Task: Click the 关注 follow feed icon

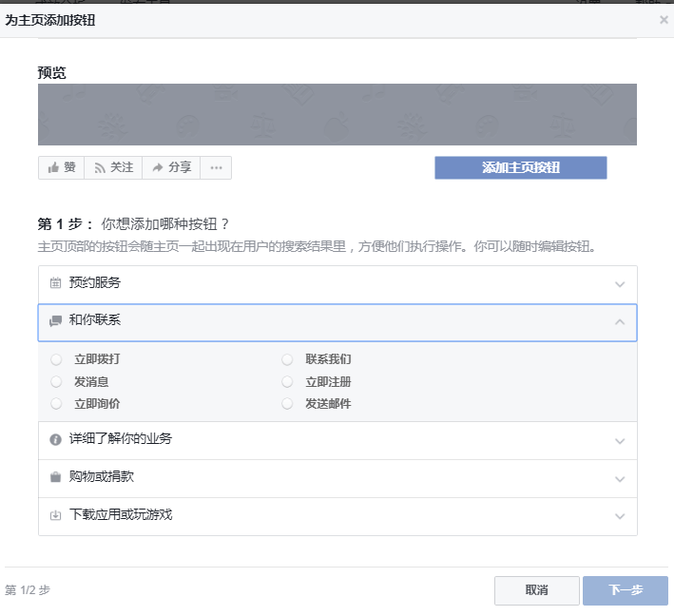Action: (100, 168)
